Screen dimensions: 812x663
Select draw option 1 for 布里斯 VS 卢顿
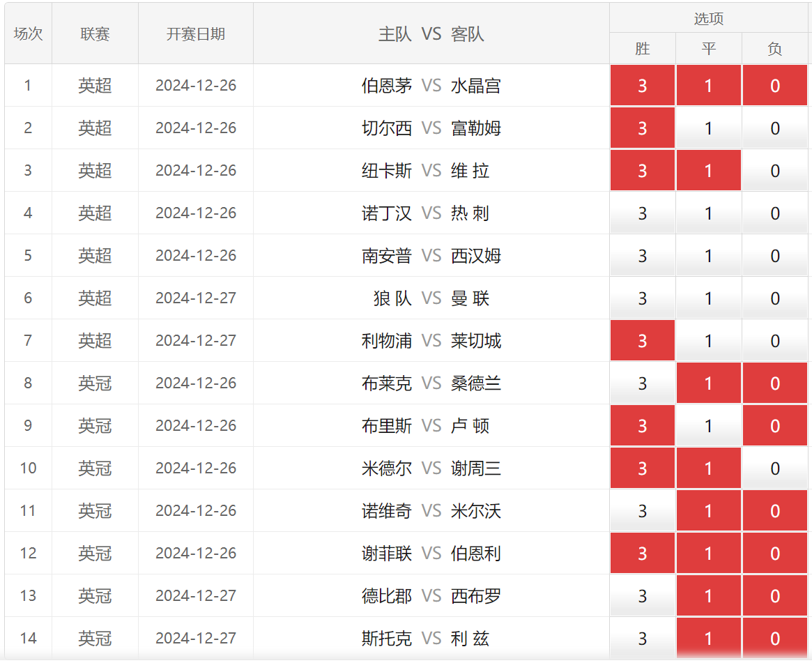pos(708,425)
